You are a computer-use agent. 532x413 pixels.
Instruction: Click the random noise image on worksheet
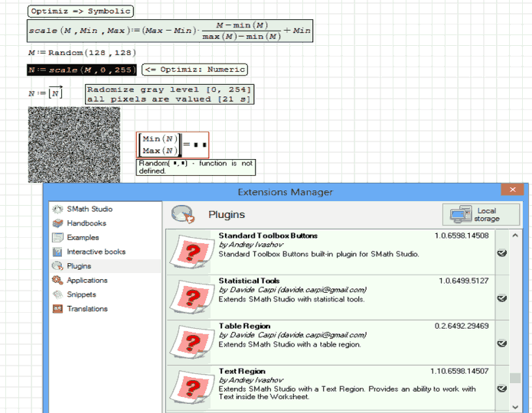(x=74, y=144)
